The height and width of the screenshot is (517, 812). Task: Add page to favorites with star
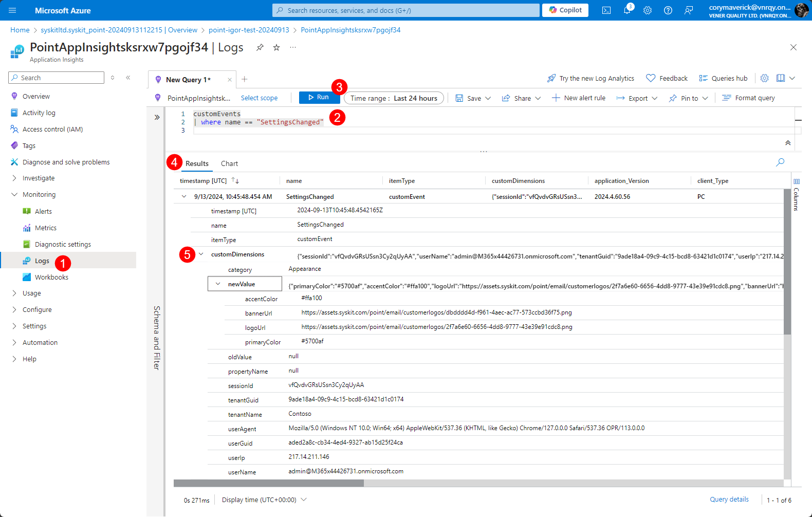click(276, 47)
